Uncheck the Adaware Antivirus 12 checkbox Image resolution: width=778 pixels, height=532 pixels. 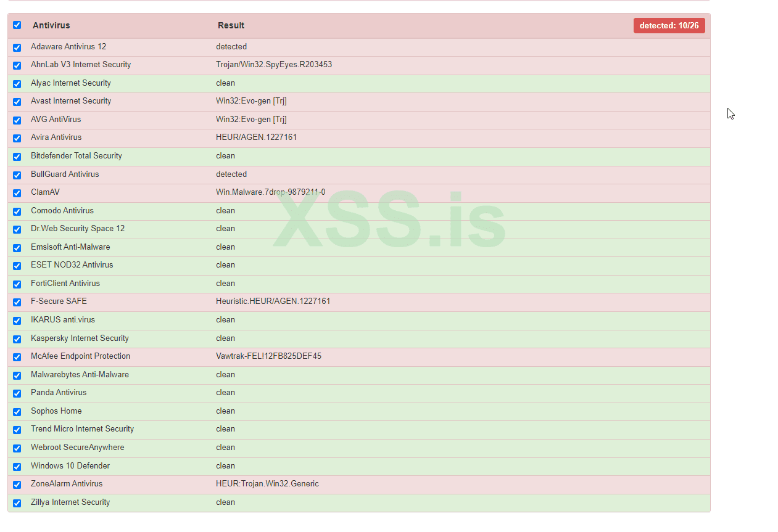[17, 47]
